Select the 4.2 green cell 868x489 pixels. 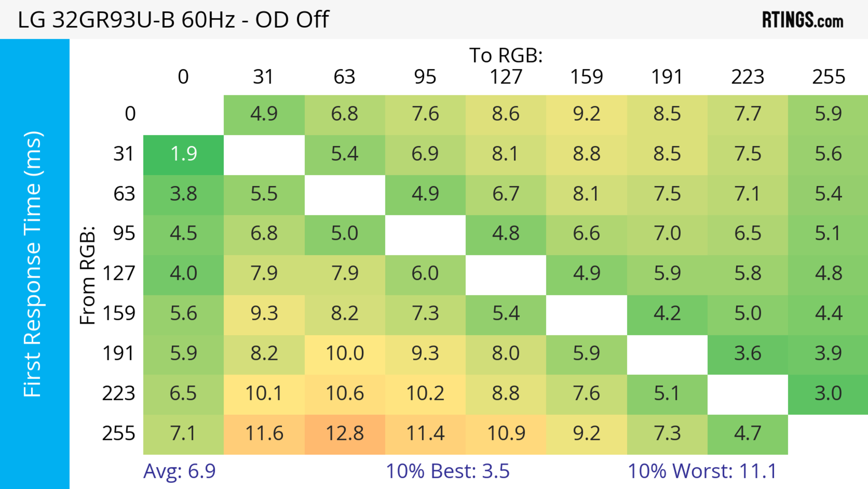click(x=667, y=314)
